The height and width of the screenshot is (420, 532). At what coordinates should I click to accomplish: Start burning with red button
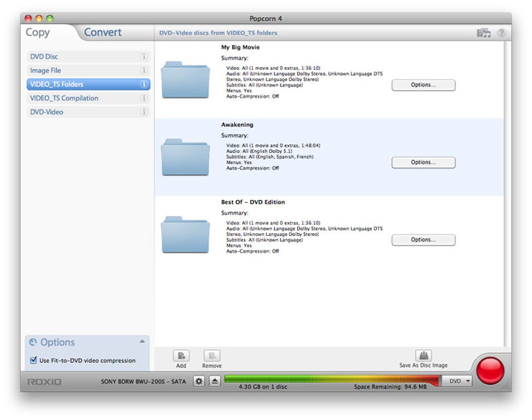pyautogui.click(x=490, y=371)
